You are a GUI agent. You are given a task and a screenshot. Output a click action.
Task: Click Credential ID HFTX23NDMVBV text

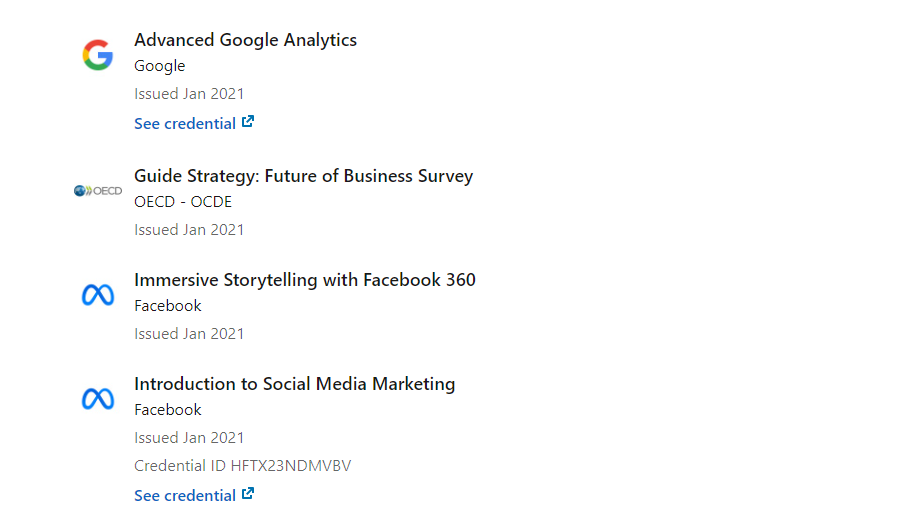coord(242,466)
